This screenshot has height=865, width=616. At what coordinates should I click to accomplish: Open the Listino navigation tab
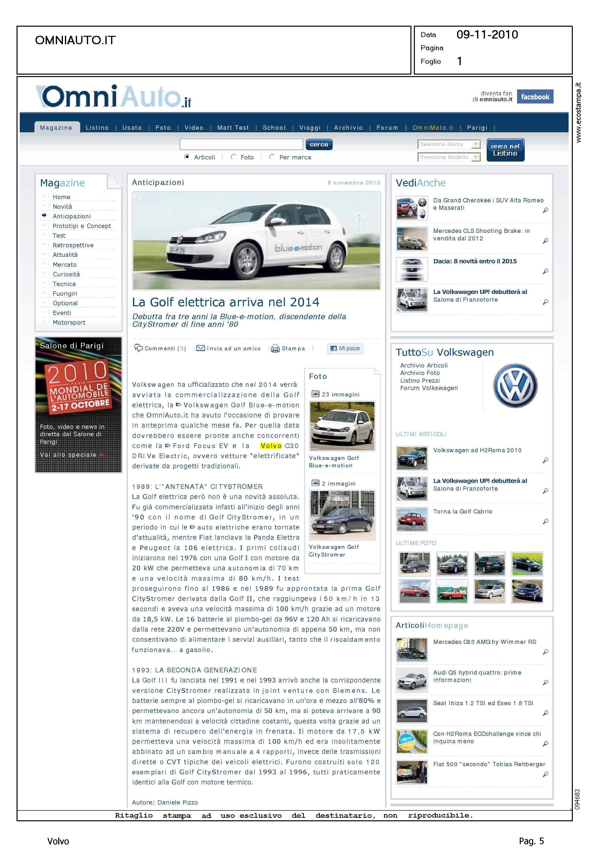point(97,128)
